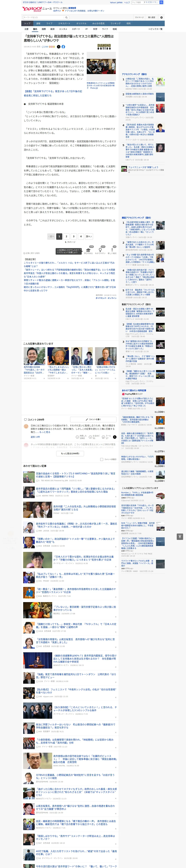Click the ログイン link in header

[57, 11]
